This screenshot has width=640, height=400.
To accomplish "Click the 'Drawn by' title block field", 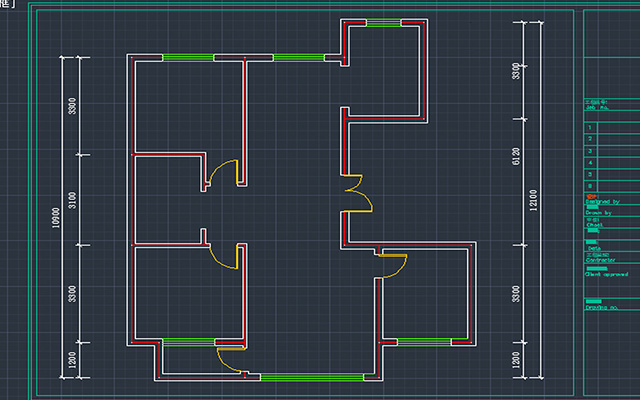I will point(598,213).
